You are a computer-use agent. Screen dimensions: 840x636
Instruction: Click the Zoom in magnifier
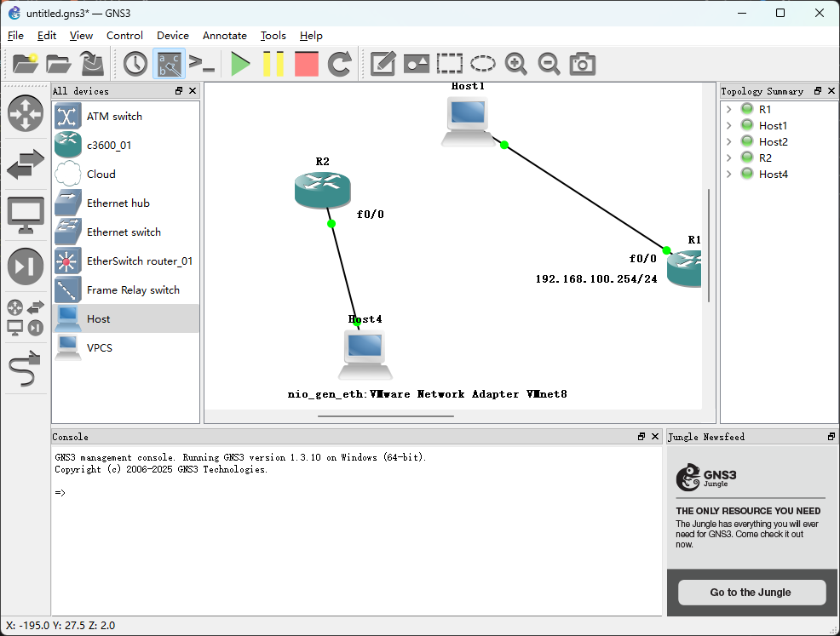coord(516,64)
